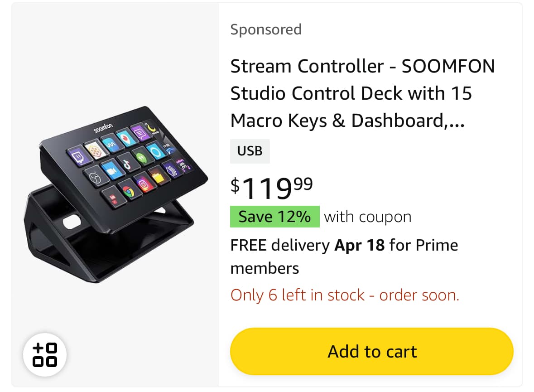Click the Chrome key on the deck
The height and width of the screenshot is (392, 534).
click(x=129, y=192)
